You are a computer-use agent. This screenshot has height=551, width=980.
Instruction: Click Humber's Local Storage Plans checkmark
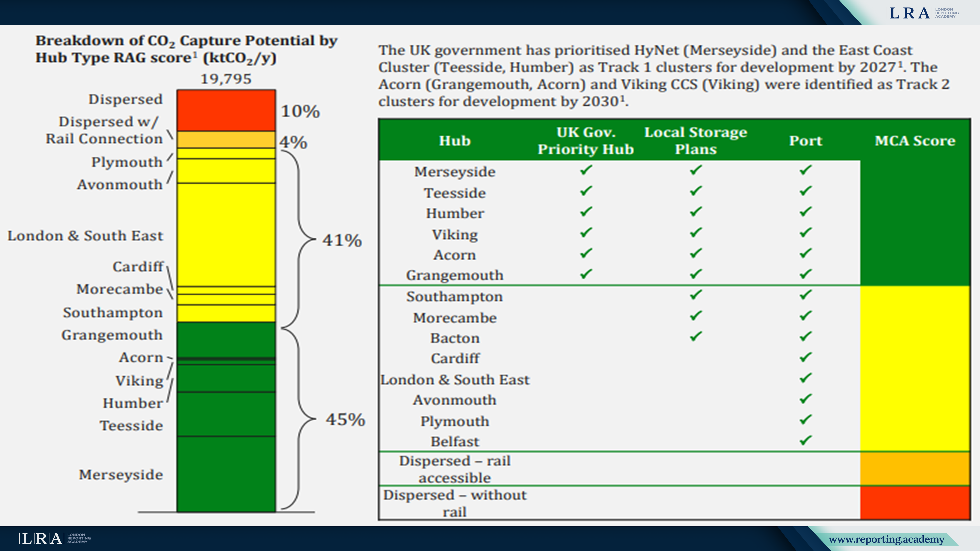click(696, 211)
